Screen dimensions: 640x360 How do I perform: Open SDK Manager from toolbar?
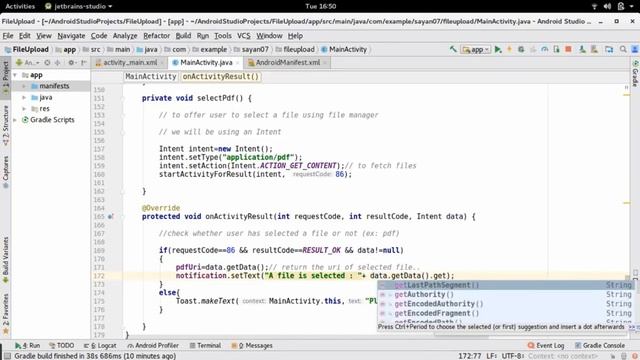point(594,49)
